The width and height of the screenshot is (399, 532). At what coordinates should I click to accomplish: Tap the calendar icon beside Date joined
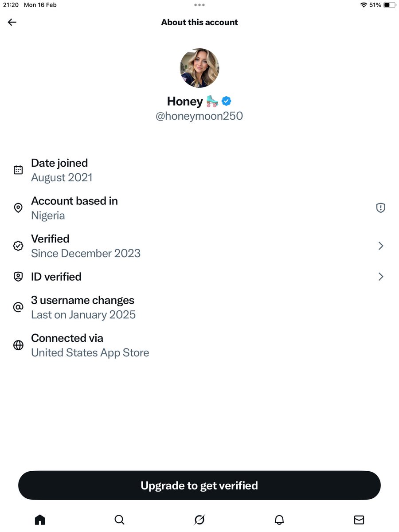(x=18, y=170)
